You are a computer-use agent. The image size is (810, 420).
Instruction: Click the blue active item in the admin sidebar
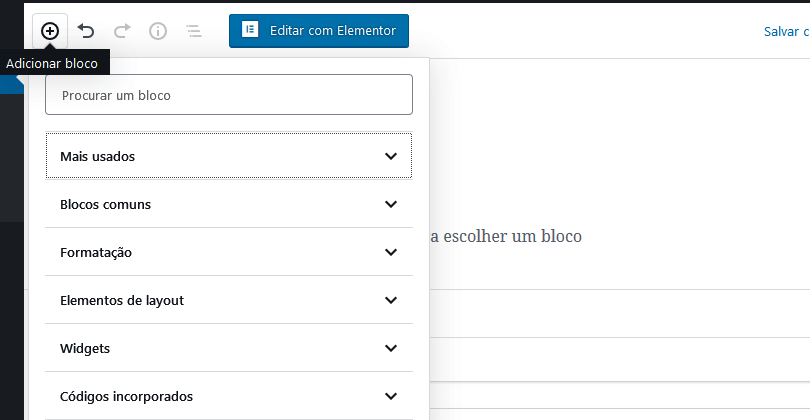pos(12,84)
